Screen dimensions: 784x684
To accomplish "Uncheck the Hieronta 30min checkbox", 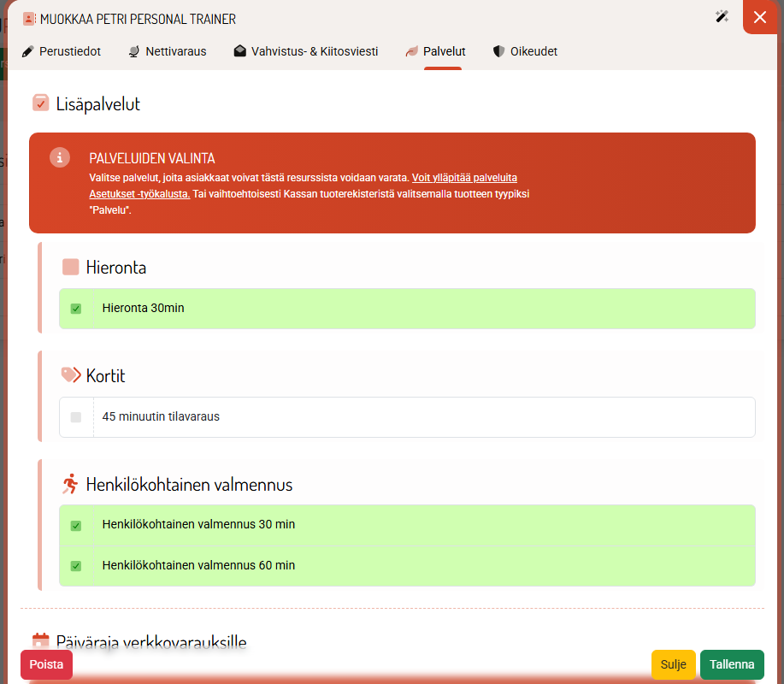I will [76, 309].
